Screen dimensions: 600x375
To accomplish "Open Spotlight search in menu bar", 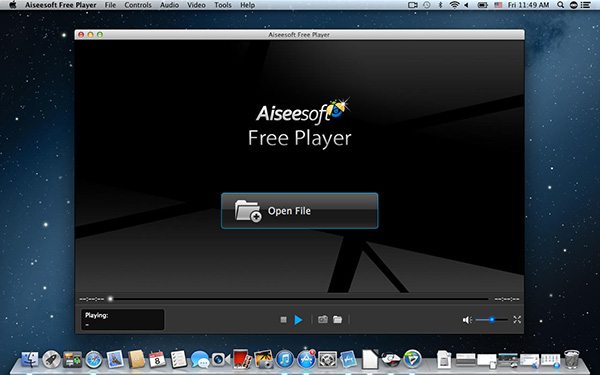I will [x=560, y=5].
